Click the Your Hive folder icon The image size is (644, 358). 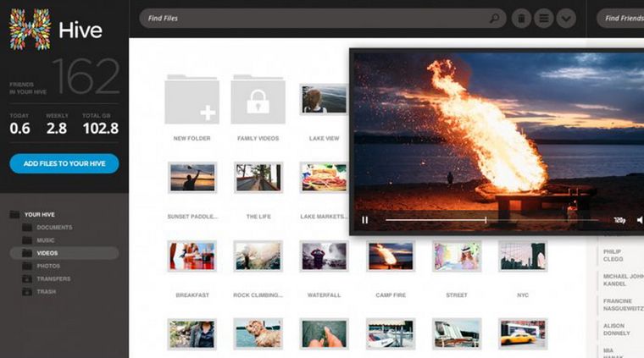tap(14, 214)
